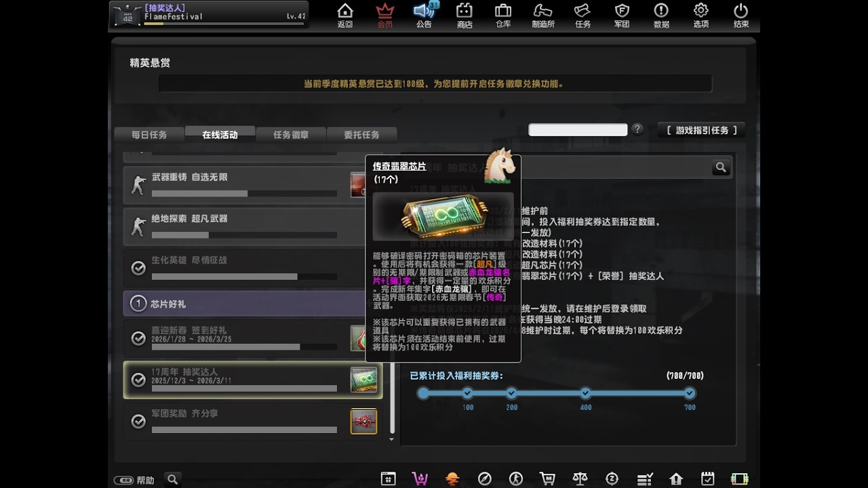Image resolution: width=868 pixels, height=488 pixels.
Task: Click the 喜迎新春 reward thumbnail
Action: [359, 338]
